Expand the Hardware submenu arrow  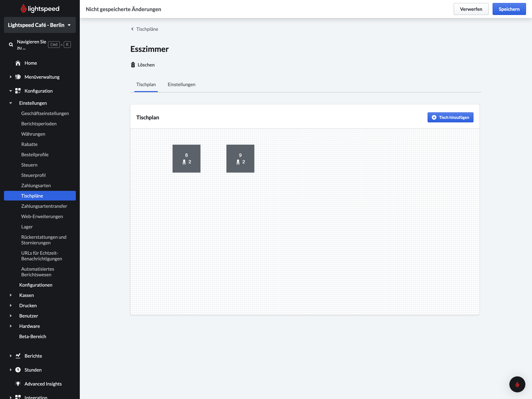pyautogui.click(x=11, y=326)
